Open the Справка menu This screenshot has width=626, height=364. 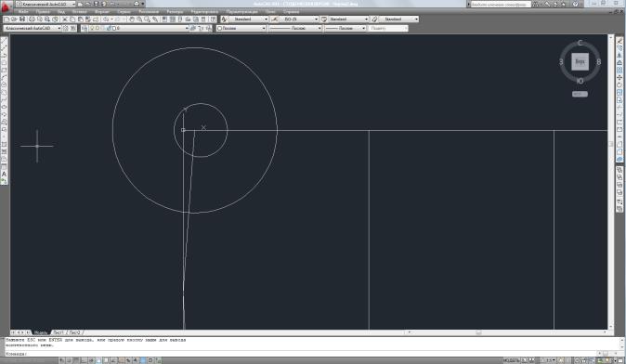coord(291,12)
